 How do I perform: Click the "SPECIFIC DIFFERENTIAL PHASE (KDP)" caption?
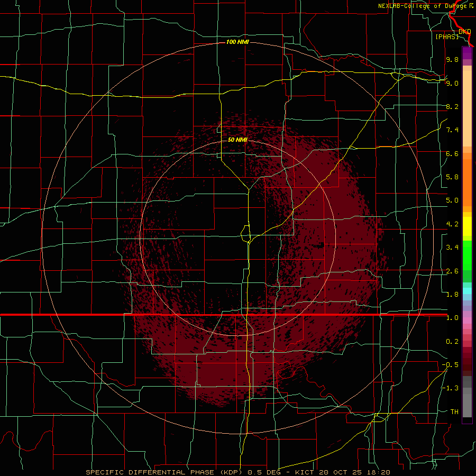(166, 472)
